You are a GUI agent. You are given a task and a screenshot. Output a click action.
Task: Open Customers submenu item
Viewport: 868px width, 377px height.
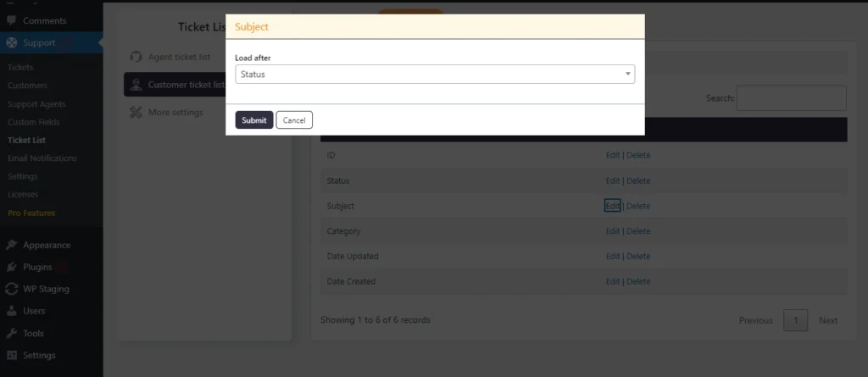click(x=27, y=86)
